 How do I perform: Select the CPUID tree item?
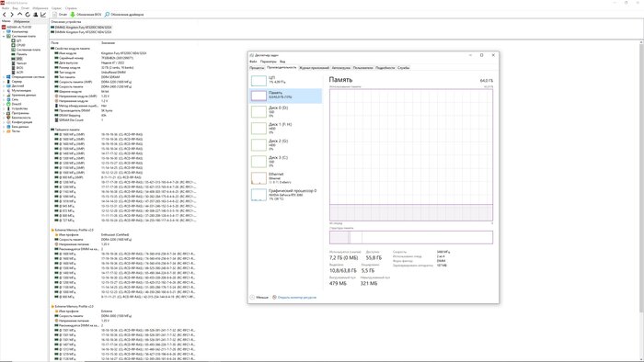point(18,45)
